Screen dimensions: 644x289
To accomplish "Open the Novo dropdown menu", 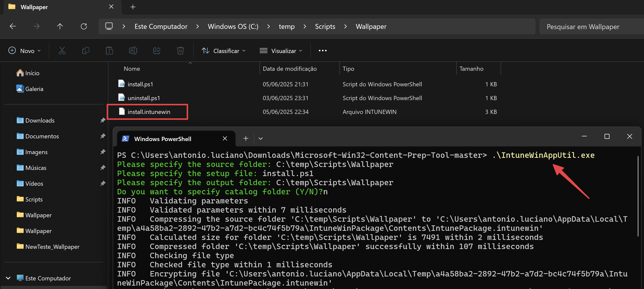I will 24,51.
